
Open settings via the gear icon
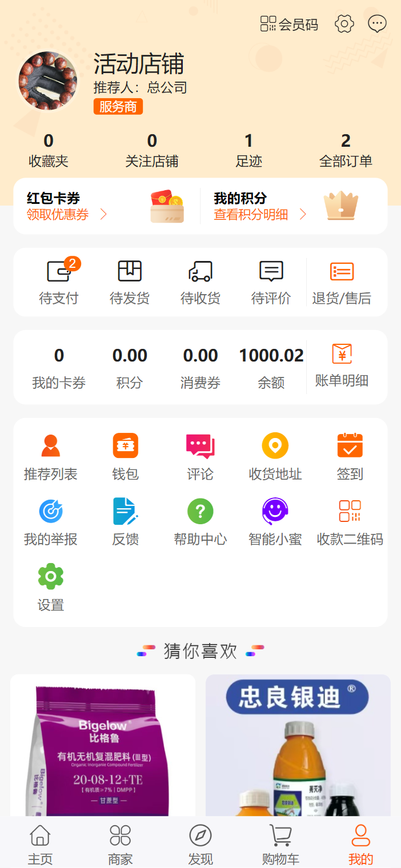[x=344, y=24]
